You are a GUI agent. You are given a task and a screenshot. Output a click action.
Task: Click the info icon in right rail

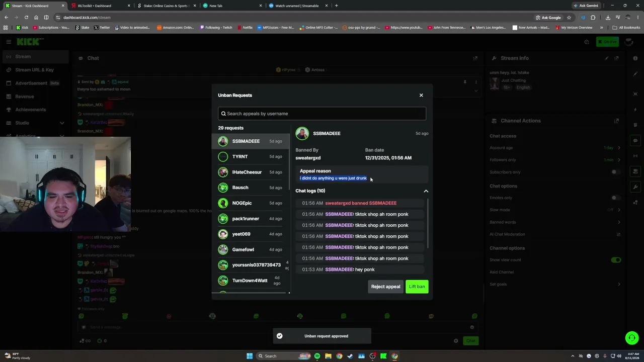pyautogui.click(x=635, y=58)
